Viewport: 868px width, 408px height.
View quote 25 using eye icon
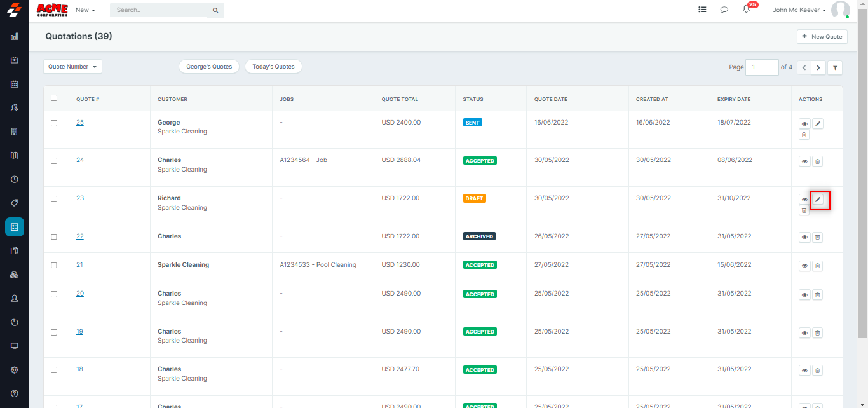pyautogui.click(x=804, y=124)
